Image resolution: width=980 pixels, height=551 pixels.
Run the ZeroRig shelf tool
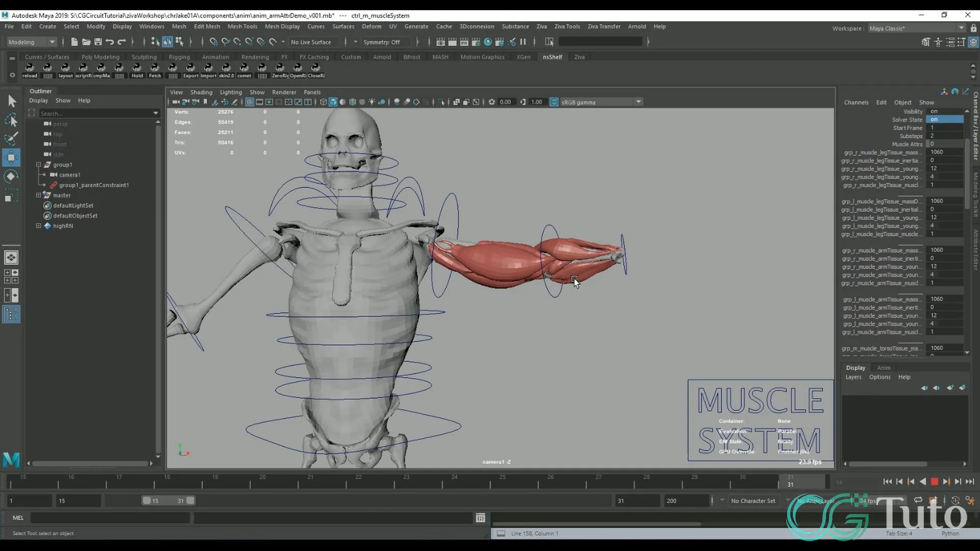click(x=280, y=70)
